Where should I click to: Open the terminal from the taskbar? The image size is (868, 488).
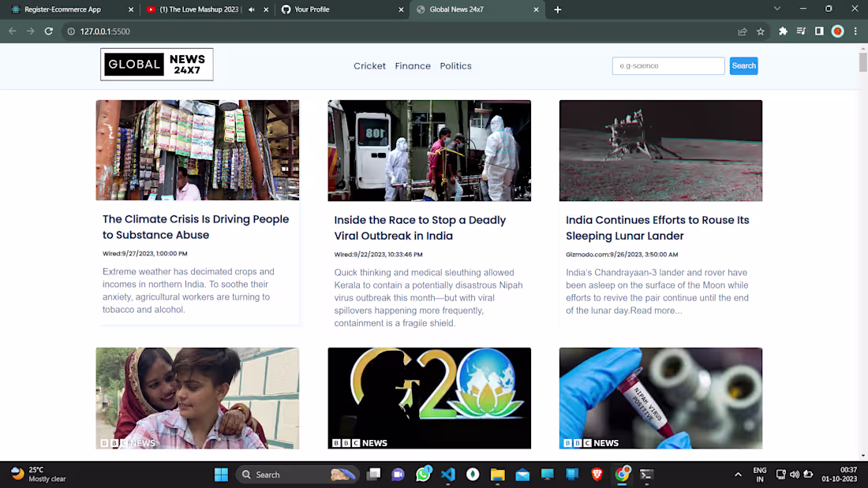click(x=646, y=474)
